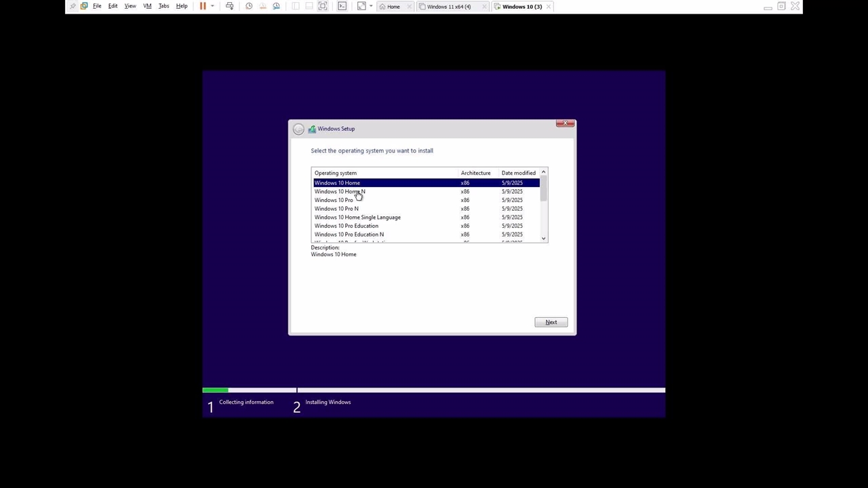Viewport: 868px width, 488px height.
Task: Pick Windows 10 Pro Education N
Action: 427,235
